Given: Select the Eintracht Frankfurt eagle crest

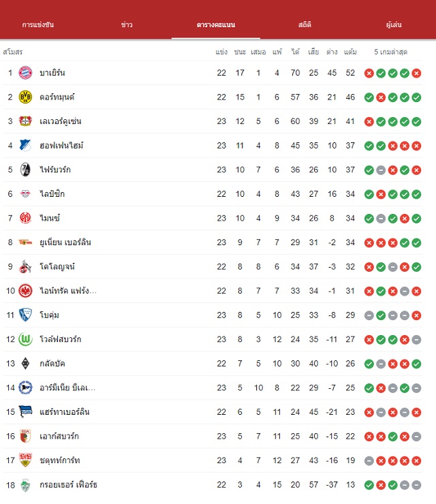Looking at the screenshot, I should pyautogui.click(x=25, y=291).
